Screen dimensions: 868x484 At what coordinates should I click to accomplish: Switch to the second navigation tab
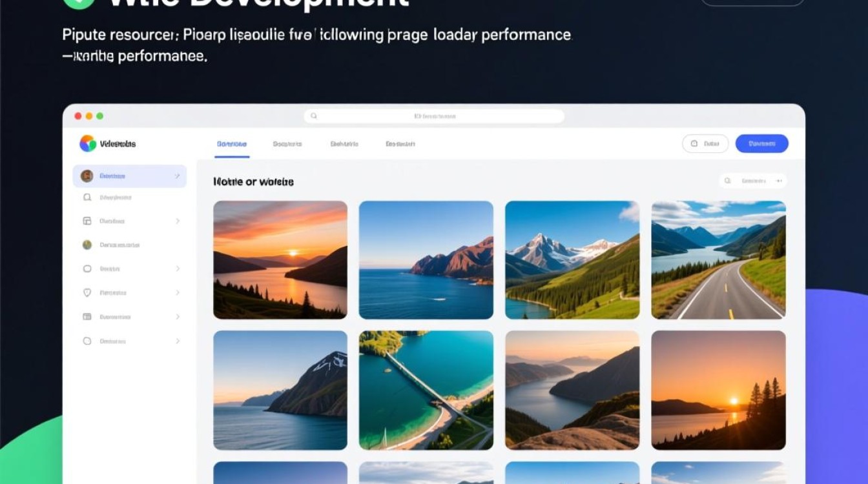(x=287, y=144)
